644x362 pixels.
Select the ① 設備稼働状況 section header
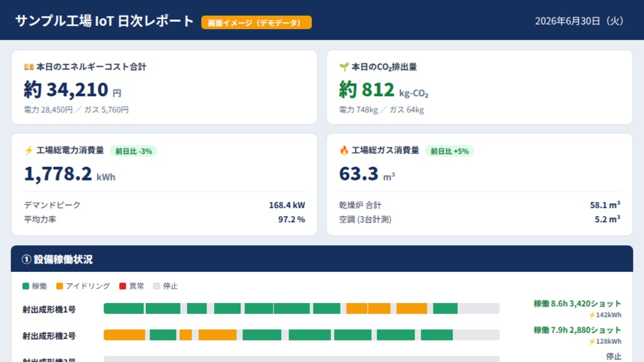point(322,259)
